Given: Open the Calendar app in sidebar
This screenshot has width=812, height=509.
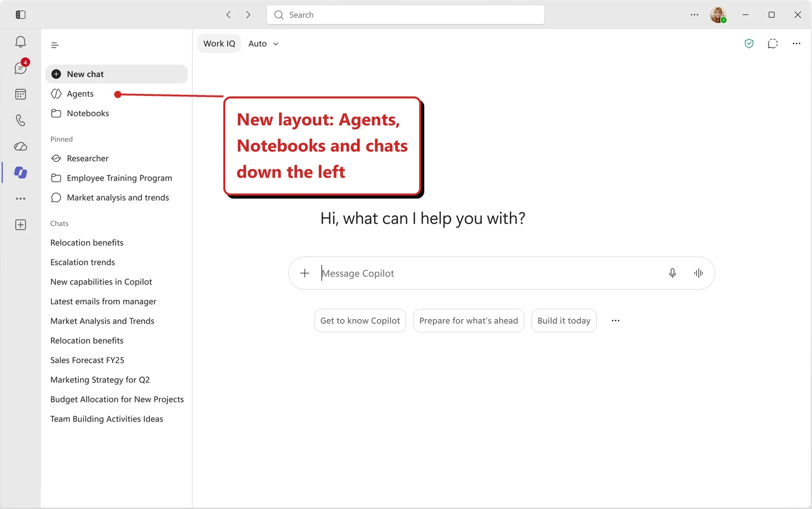Looking at the screenshot, I should pos(20,94).
